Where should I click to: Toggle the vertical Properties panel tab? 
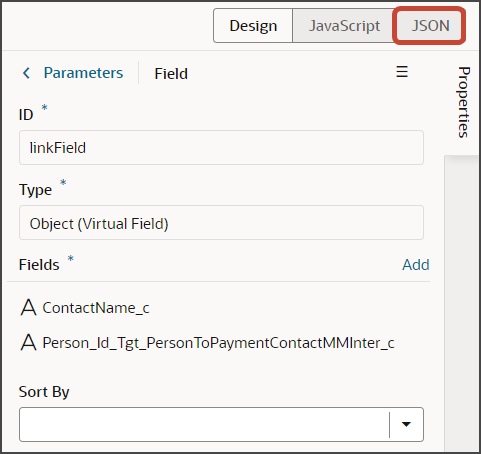pyautogui.click(x=464, y=102)
